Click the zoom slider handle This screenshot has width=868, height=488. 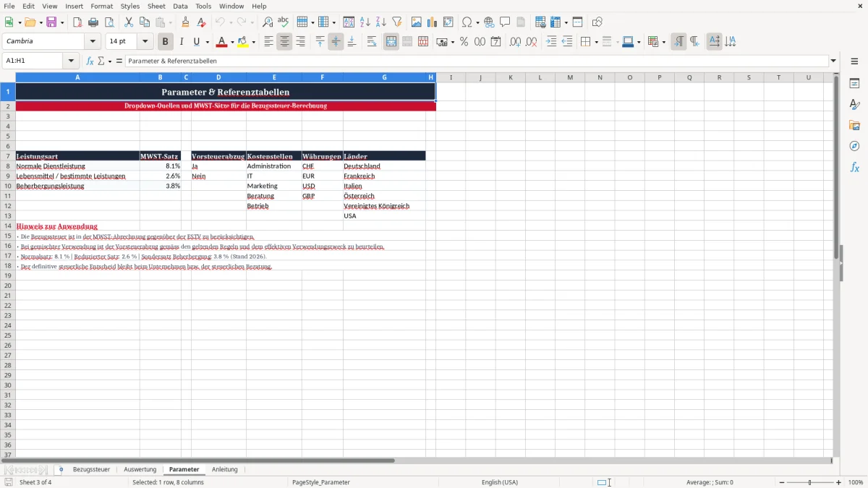click(810, 482)
